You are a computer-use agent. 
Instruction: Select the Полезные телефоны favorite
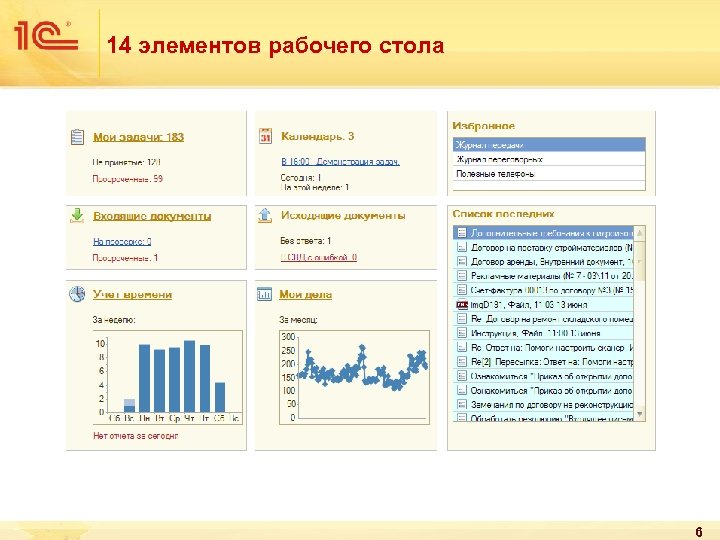click(549, 174)
